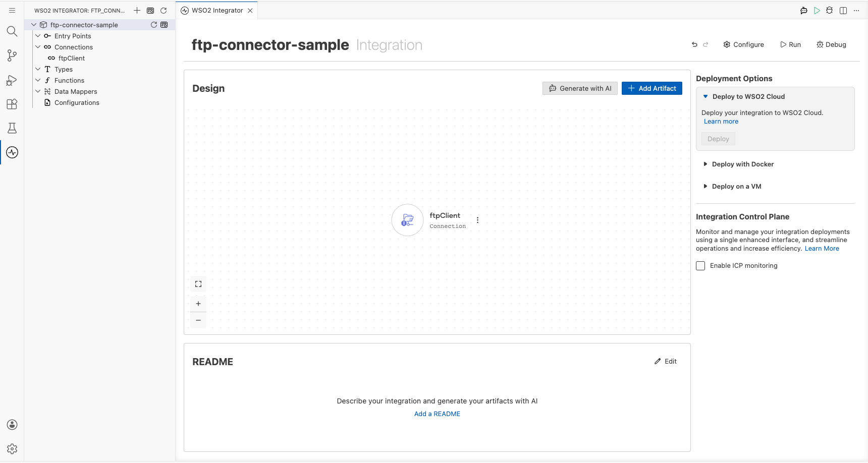Open the Source Control view

pos(12,55)
